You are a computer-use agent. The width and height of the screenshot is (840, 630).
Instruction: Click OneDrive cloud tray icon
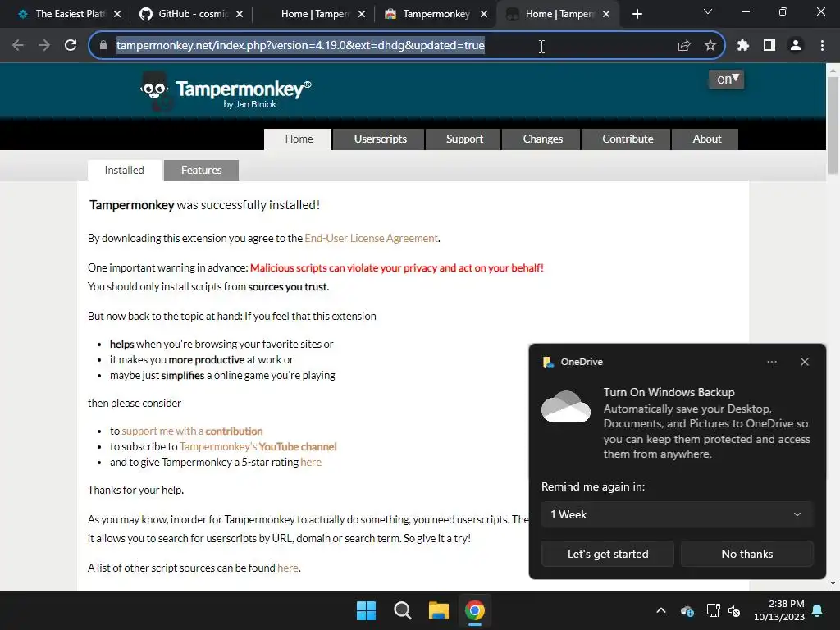687,610
